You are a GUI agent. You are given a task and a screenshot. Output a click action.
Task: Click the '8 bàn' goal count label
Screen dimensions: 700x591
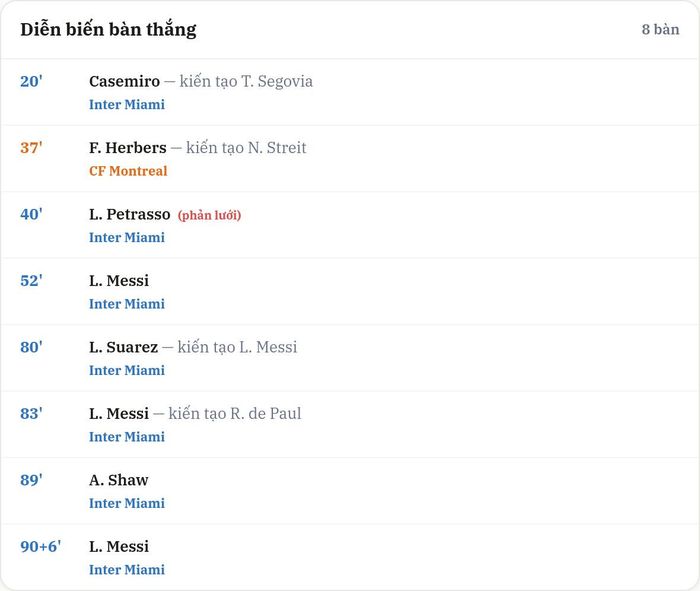tap(660, 29)
